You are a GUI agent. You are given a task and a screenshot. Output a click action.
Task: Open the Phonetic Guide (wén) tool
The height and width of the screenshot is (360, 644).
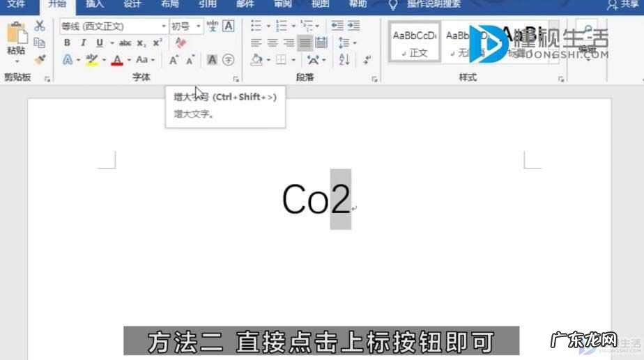coord(213,26)
